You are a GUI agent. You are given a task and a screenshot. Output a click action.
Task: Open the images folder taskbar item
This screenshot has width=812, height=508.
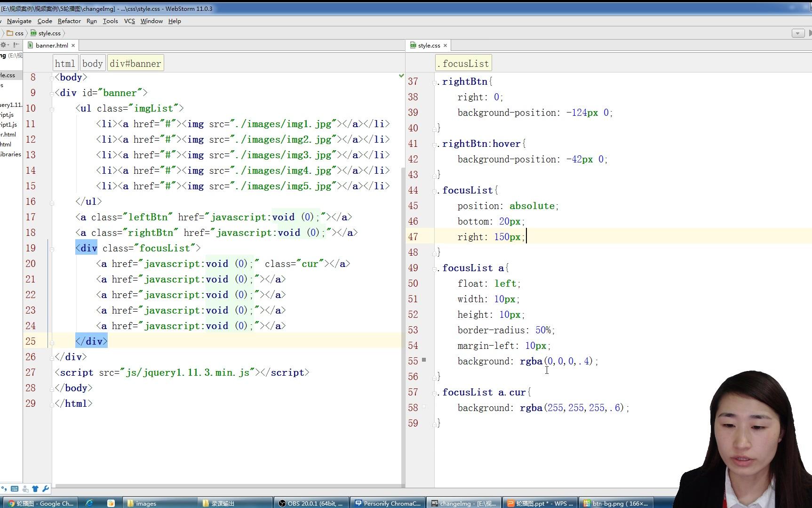coord(160,503)
